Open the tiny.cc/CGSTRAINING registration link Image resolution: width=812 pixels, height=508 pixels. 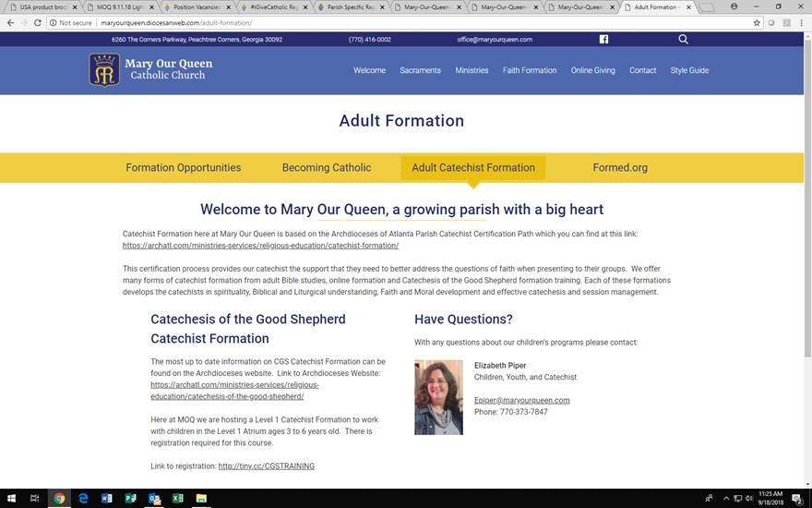[266, 466]
